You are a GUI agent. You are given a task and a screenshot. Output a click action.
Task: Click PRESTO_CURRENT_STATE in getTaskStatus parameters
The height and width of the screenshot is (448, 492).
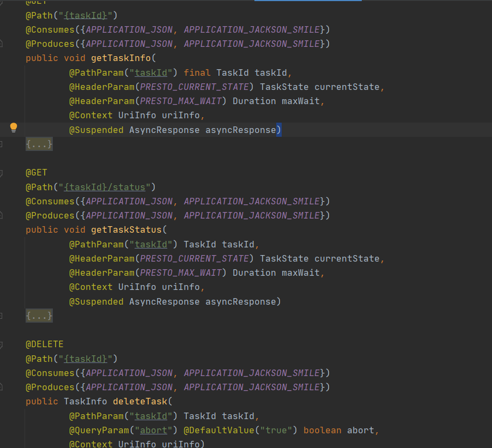194,259
